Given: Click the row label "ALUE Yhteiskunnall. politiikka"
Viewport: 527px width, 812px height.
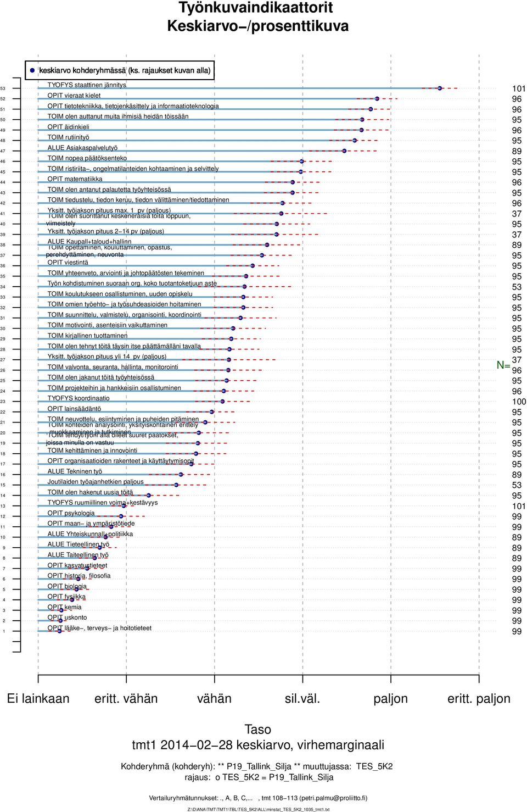Looking at the screenshot, I should point(90,534).
